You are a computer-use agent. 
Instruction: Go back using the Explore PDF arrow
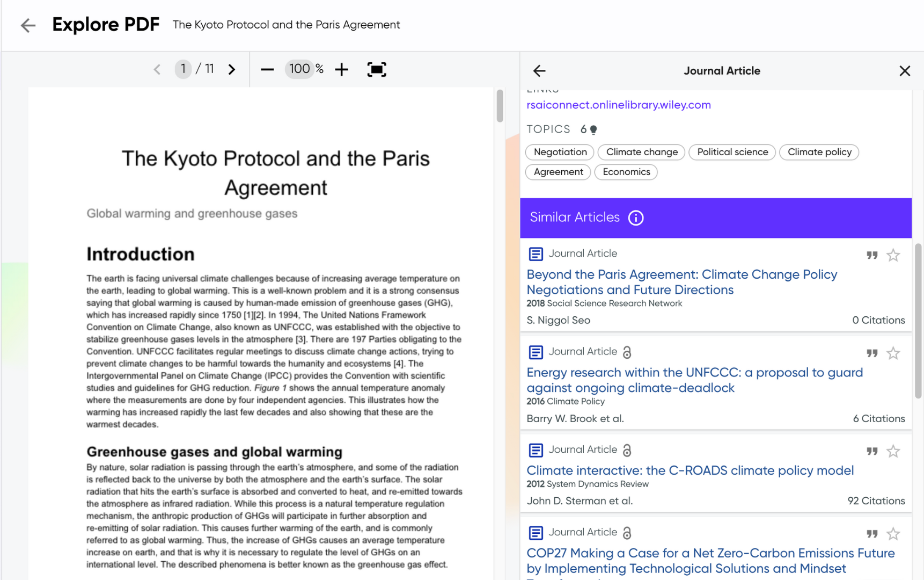(28, 25)
